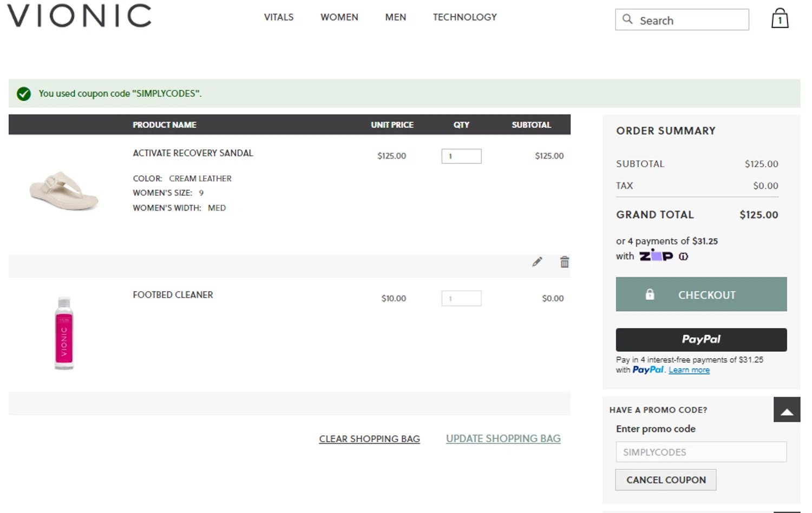Go to the Vionic home logo
Image resolution: width=812 pixels, height=513 pixels.
[79, 16]
